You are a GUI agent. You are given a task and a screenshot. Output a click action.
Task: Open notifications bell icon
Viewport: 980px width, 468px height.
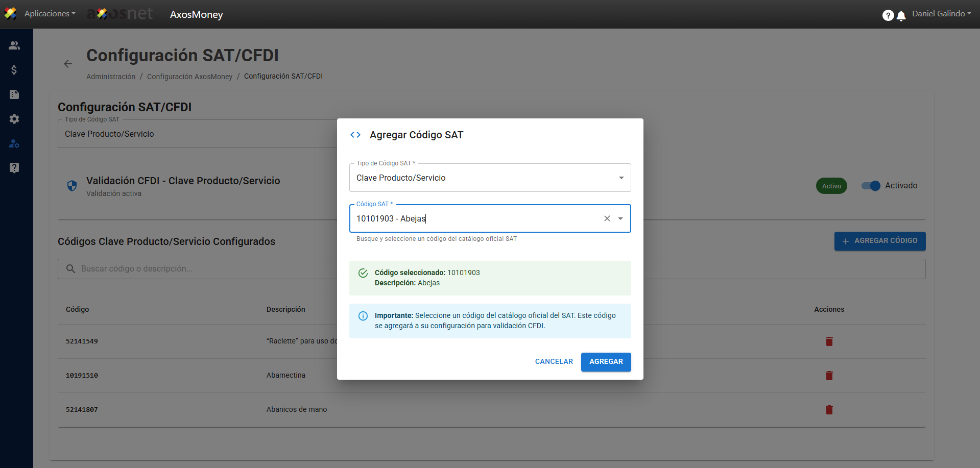[x=901, y=16]
